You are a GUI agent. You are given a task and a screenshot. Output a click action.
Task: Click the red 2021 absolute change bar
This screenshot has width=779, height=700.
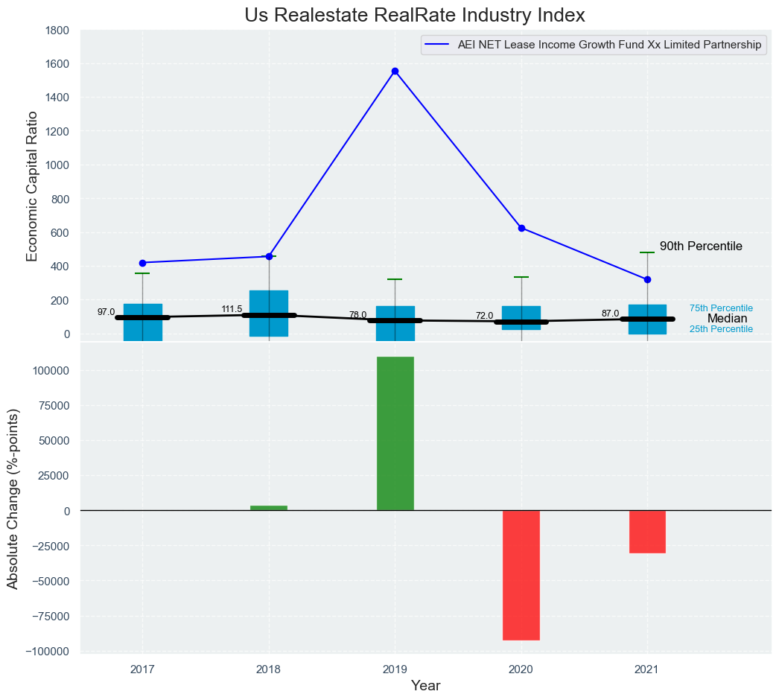[647, 532]
